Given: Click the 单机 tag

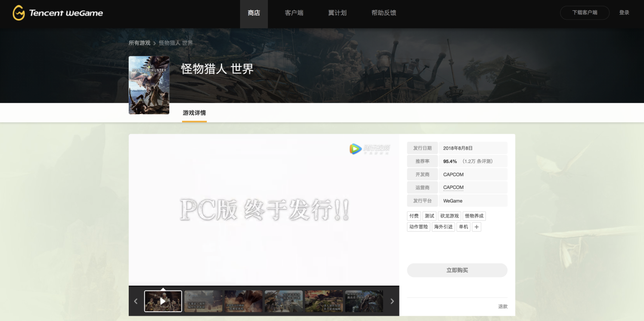Looking at the screenshot, I should (463, 227).
